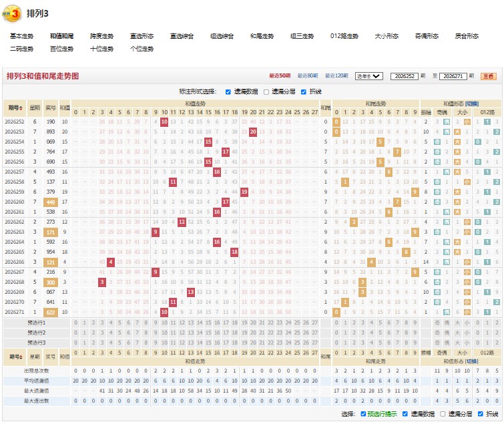
Task: Toggle the bottom 遗漏数据 checkbox
Action: (405, 414)
